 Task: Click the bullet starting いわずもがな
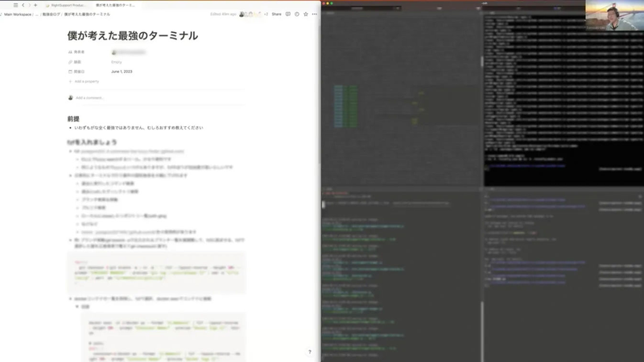pyautogui.click(x=138, y=128)
